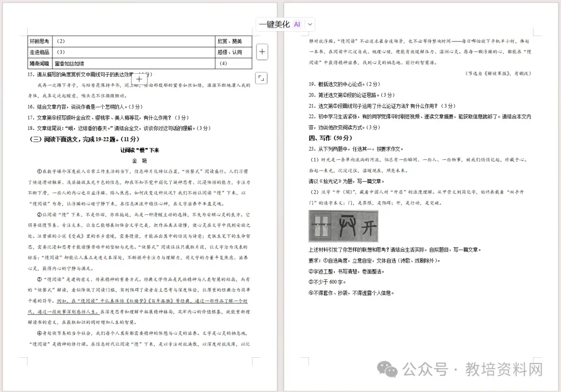Click the table cell containing '（3）'
Viewport: 561px width, 392px height.
tap(133, 52)
